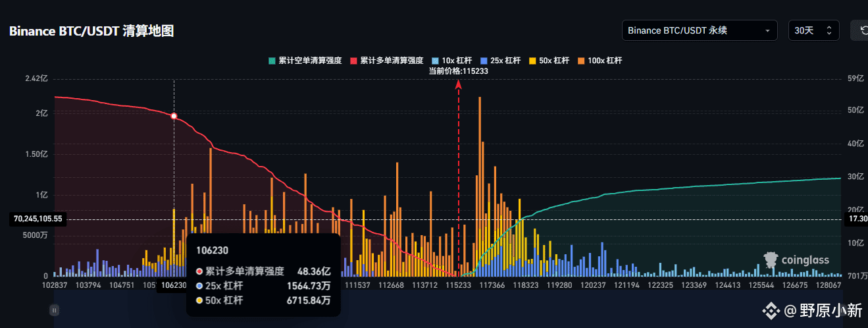This screenshot has height=328, width=868.
Task: Toggle the 100x 杠杆 legend series
Action: [600, 61]
